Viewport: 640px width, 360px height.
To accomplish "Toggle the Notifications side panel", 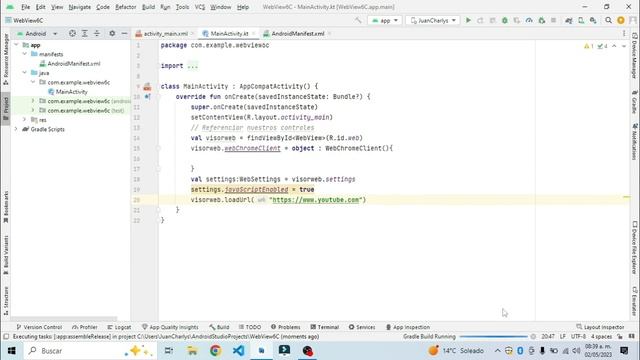I will [634, 142].
